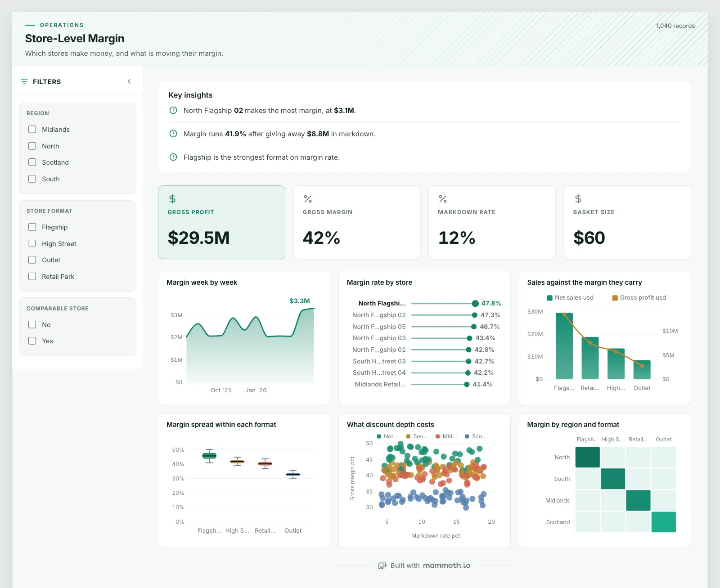The height and width of the screenshot is (588, 720).
Task: Select the Basket Size $60 card
Action: 627,222
